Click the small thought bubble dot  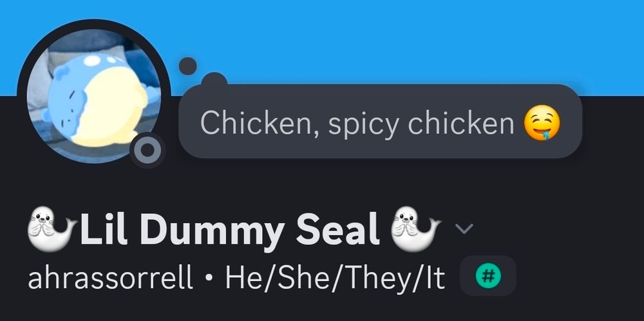pos(187,66)
